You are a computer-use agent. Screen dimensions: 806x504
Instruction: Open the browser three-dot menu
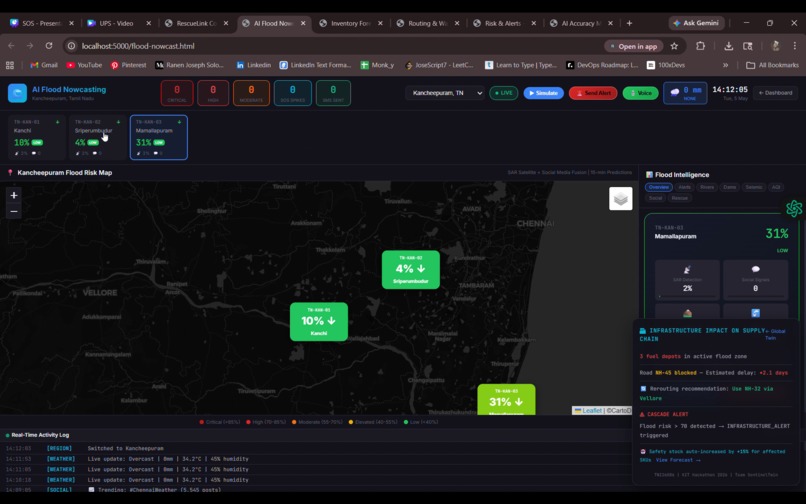[795, 46]
